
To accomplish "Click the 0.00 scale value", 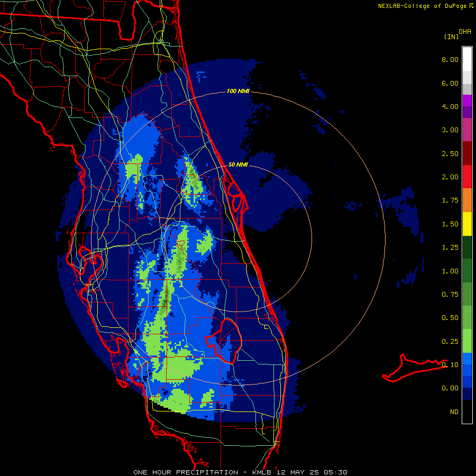I will click(x=450, y=388).
